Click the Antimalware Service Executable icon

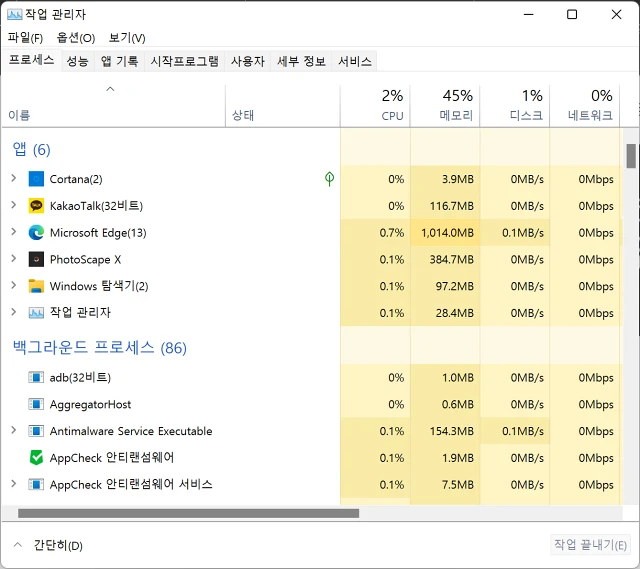pos(36,431)
